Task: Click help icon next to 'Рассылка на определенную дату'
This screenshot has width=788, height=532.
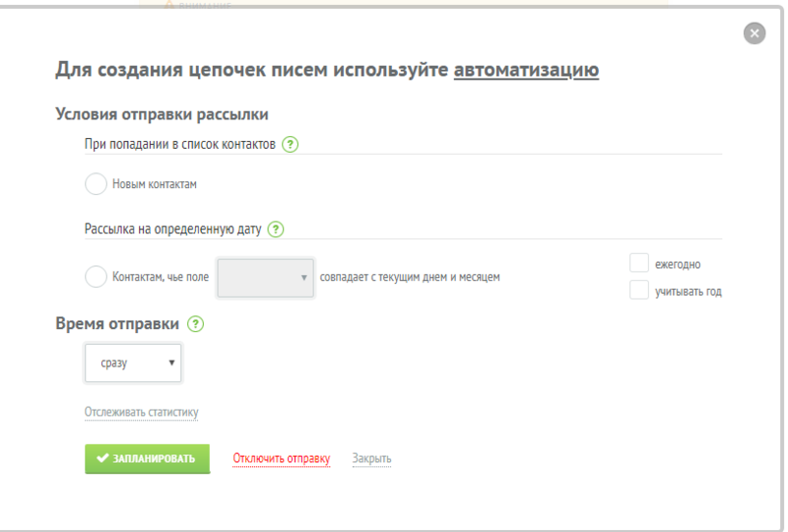Action: (x=276, y=230)
